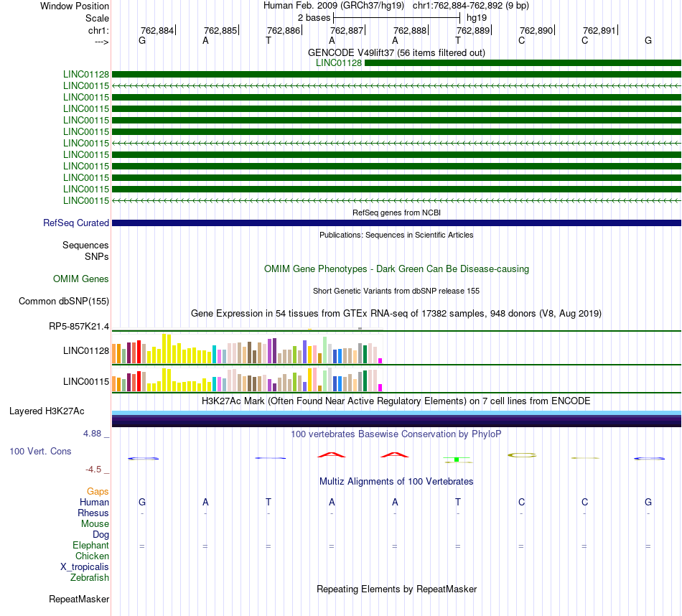The height and width of the screenshot is (616, 682).
Task: Open the LINC00115 GTEx expression bar chart
Action: (247, 379)
